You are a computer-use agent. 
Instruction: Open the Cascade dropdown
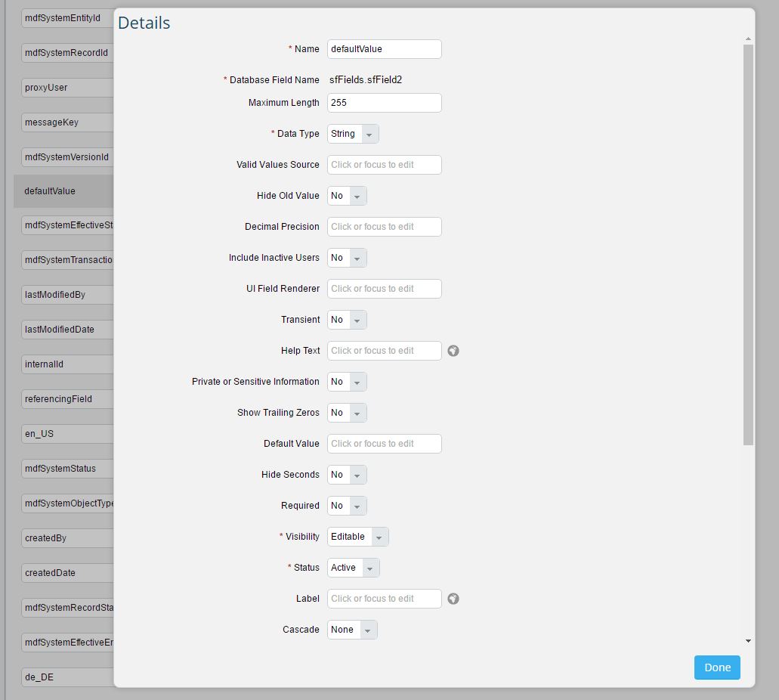(352, 630)
